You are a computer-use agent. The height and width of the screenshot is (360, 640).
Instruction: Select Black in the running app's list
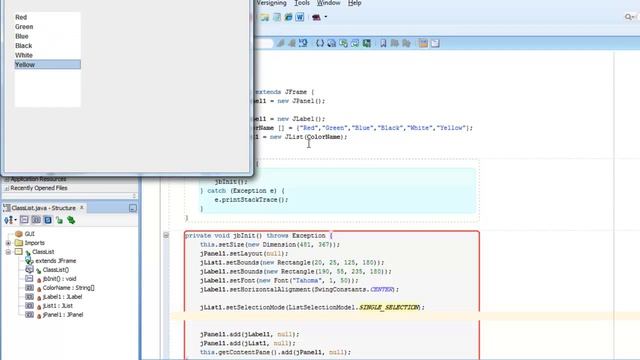pos(47,46)
